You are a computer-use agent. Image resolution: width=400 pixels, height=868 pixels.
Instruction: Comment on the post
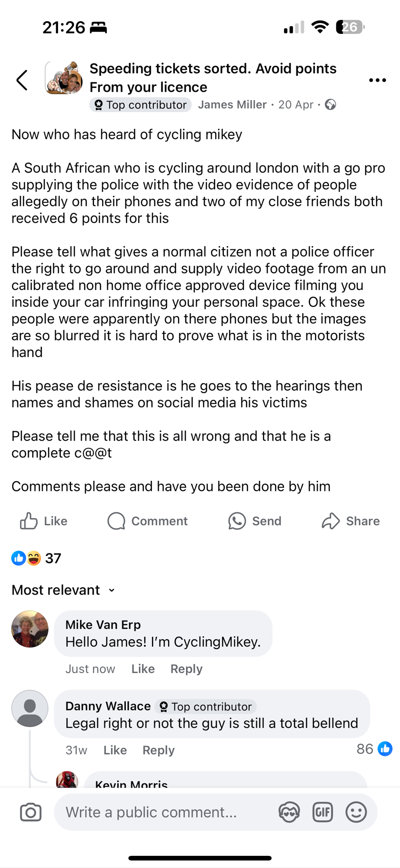pyautogui.click(x=148, y=521)
